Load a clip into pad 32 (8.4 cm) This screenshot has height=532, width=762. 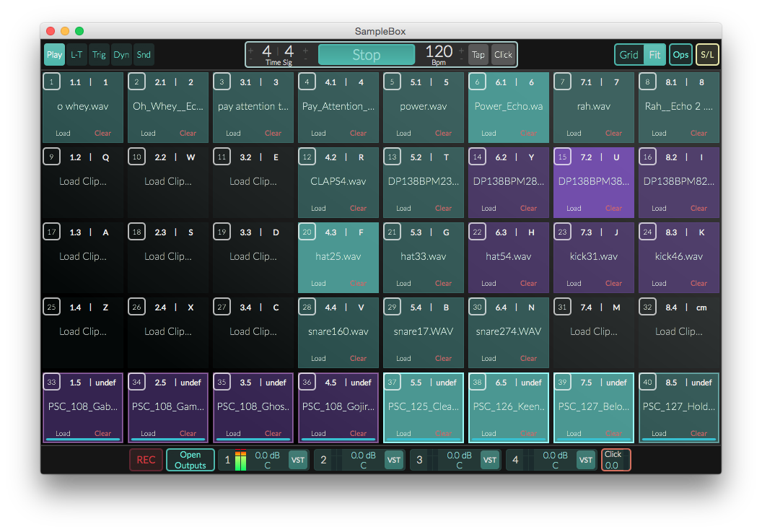(x=679, y=331)
